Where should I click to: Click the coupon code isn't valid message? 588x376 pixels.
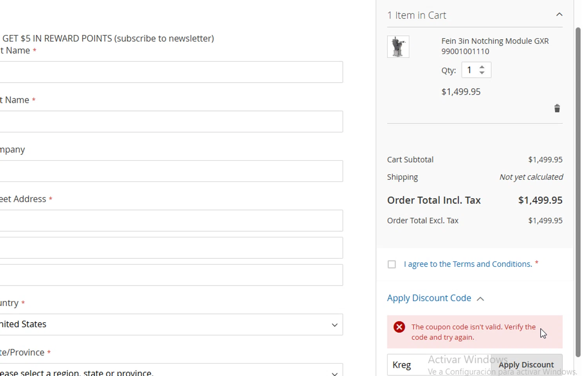point(474,332)
